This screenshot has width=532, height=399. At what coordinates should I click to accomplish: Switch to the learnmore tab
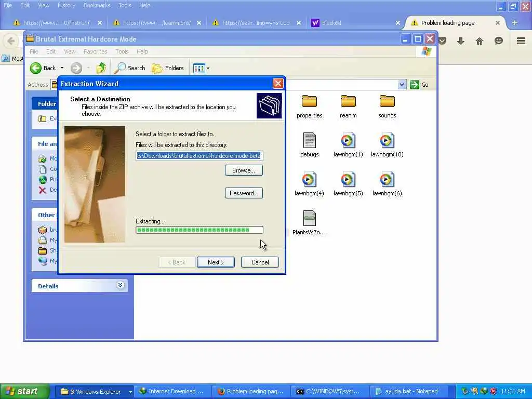[x=156, y=23]
